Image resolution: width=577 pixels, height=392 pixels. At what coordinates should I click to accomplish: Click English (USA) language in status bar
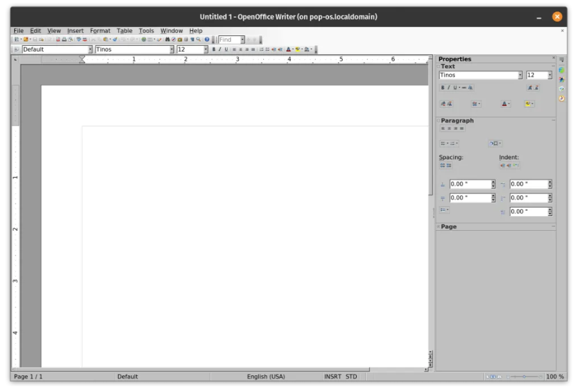pos(266,377)
